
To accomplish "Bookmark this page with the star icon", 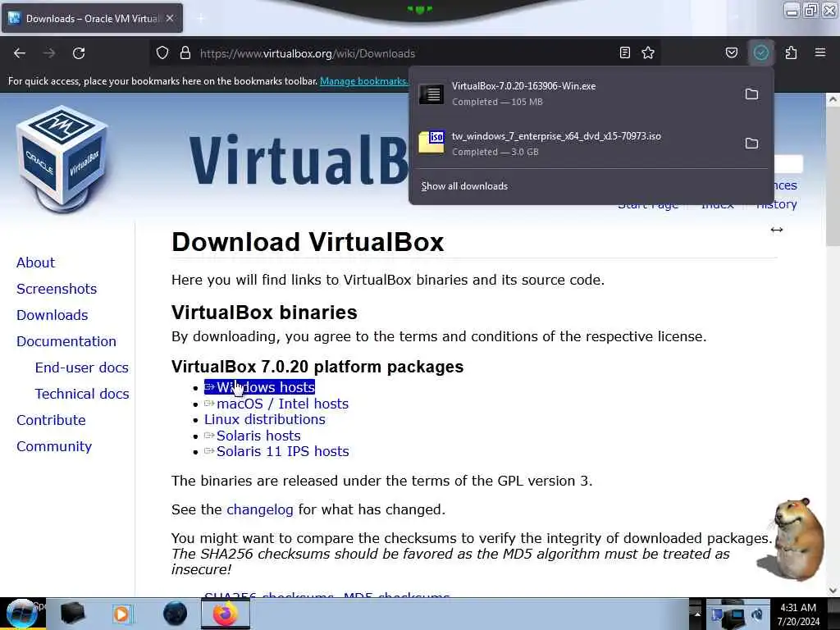I will click(x=648, y=52).
